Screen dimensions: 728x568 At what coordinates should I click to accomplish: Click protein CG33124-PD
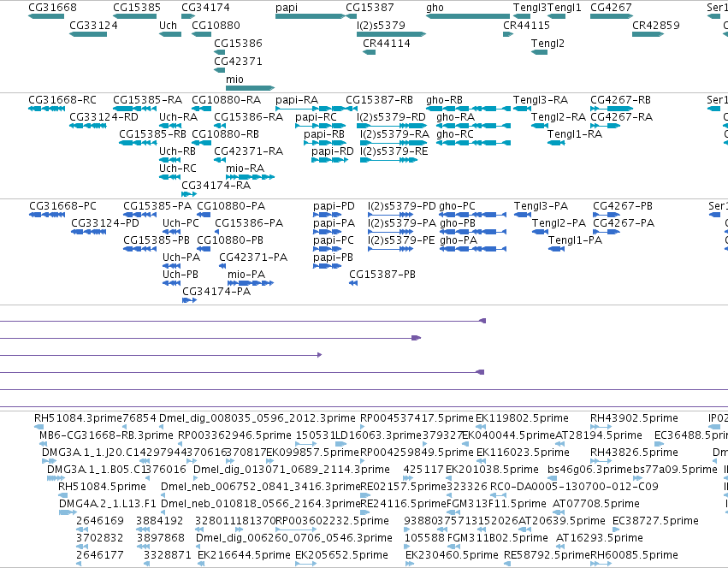tap(105, 223)
